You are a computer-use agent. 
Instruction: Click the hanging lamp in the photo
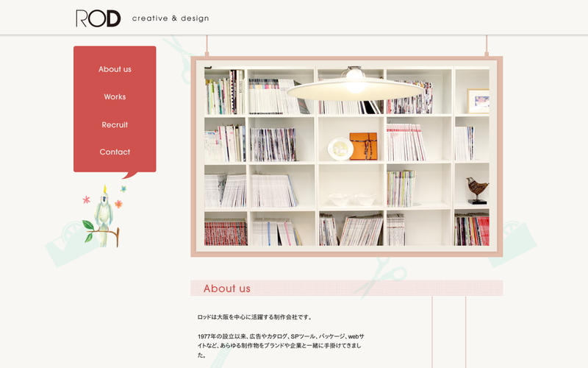pyautogui.click(x=355, y=85)
